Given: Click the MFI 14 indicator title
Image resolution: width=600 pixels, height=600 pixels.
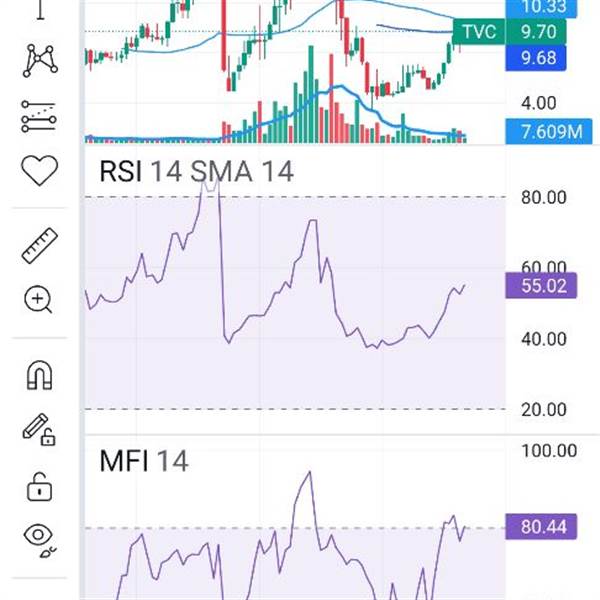Looking at the screenshot, I should click(x=143, y=461).
